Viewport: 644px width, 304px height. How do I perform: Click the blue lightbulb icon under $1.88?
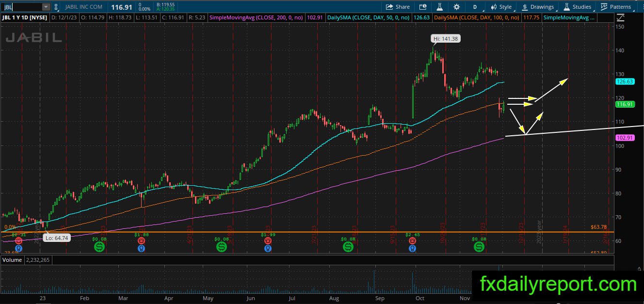(x=141, y=248)
